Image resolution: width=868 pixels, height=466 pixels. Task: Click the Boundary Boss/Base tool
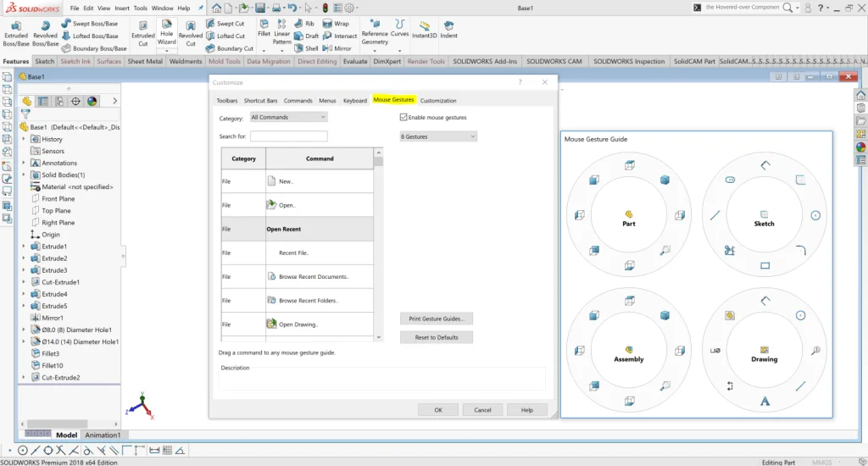93,48
